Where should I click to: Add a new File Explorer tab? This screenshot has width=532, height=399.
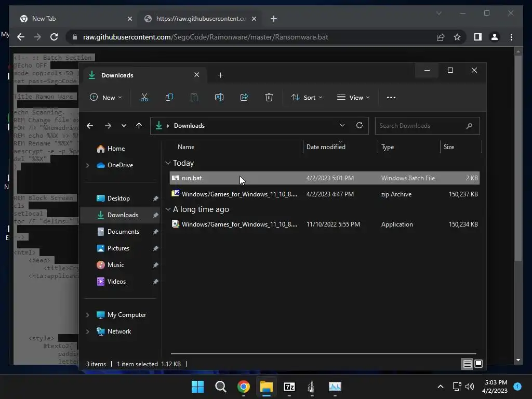coord(220,75)
